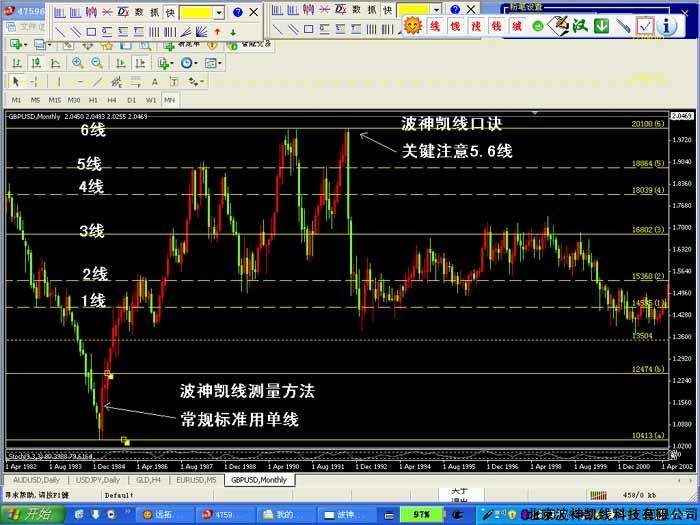Image resolution: width=700 pixels, height=525 pixels.
Task: Open the USDJPY,Daily chart tab
Action: click(98, 480)
